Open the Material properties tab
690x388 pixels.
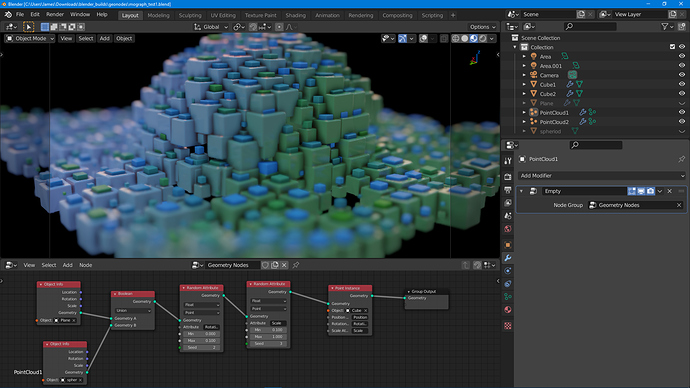(508, 310)
